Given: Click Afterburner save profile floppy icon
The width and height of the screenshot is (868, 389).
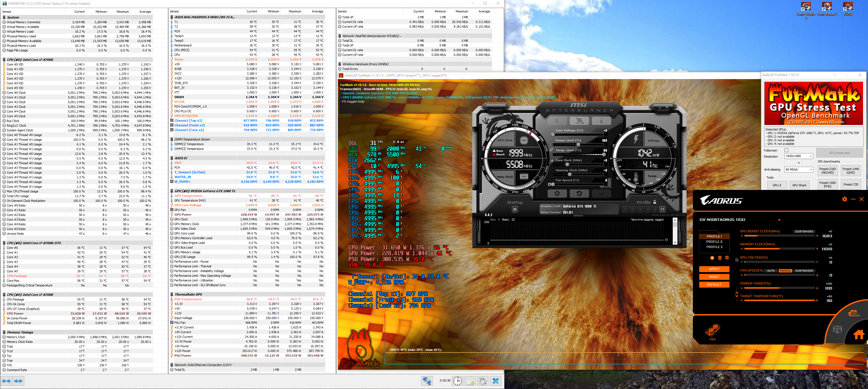Looking at the screenshot, I should click(x=662, y=209).
